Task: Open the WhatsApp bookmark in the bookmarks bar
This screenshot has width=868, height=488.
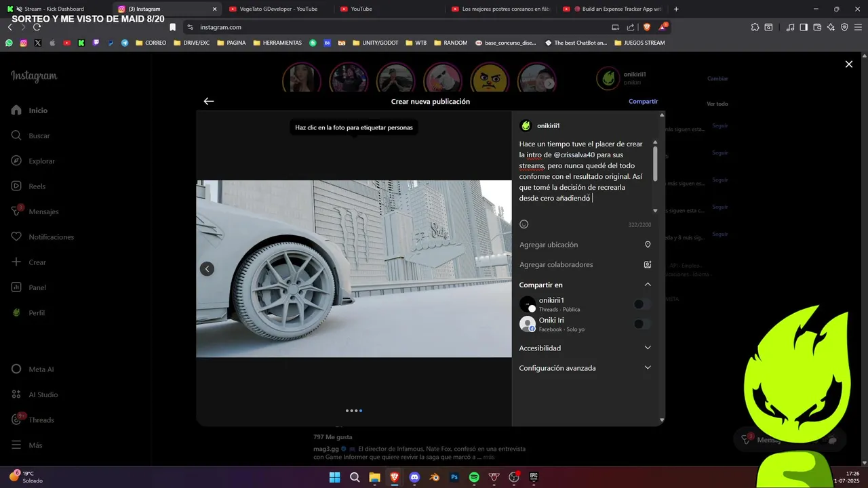Action: (9, 43)
